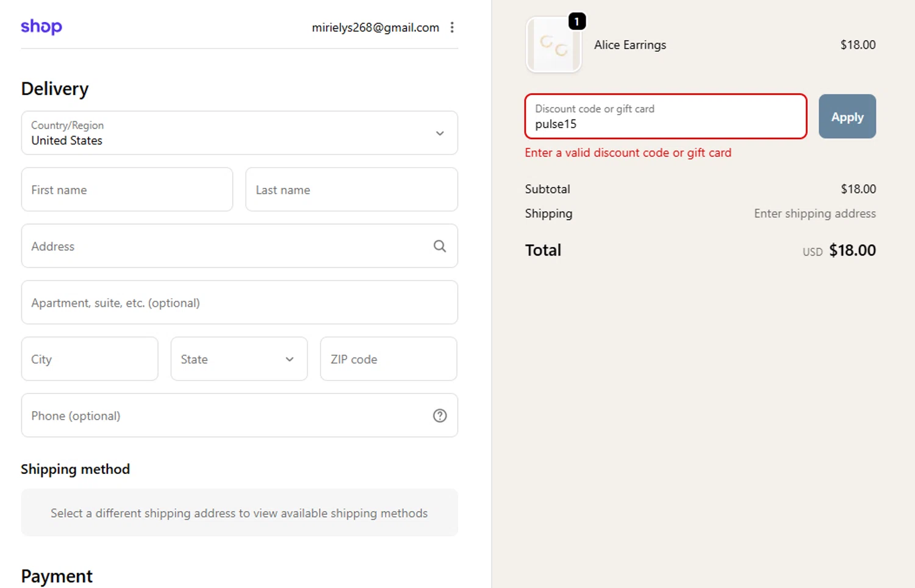Focus the First name field

[127, 190]
